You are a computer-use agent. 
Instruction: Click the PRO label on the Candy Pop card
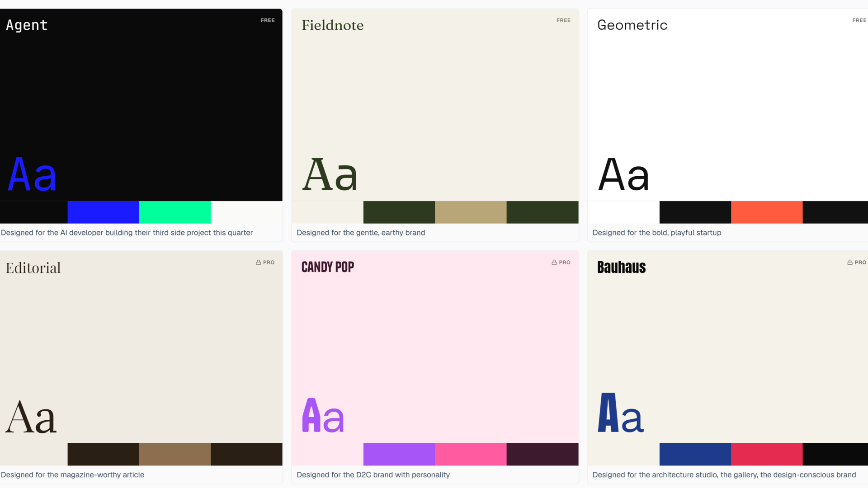coord(565,263)
